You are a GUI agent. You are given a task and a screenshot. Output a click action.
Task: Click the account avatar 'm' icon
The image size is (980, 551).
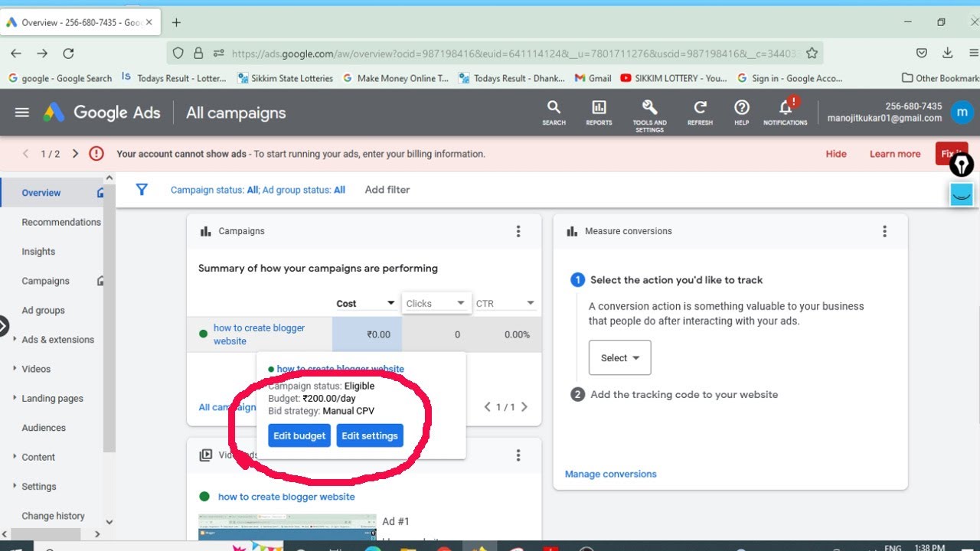point(961,112)
